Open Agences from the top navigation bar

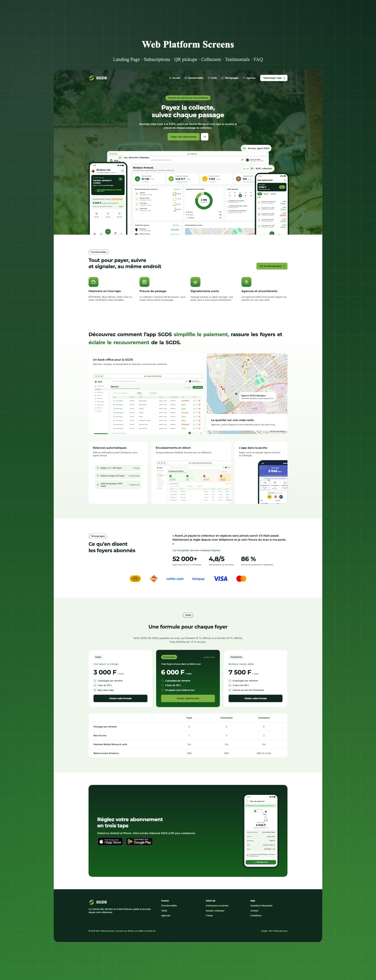(249, 78)
